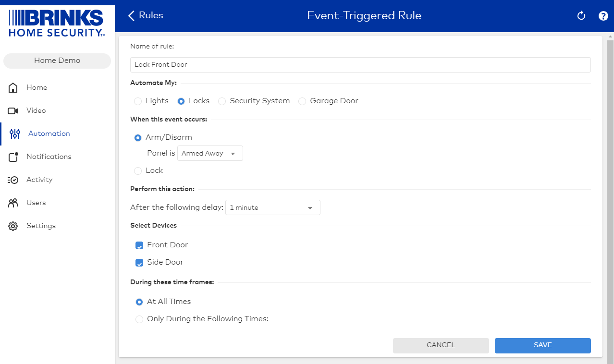Click the Event-Triggered Rule title text
The width and height of the screenshot is (614, 364).
tap(364, 16)
